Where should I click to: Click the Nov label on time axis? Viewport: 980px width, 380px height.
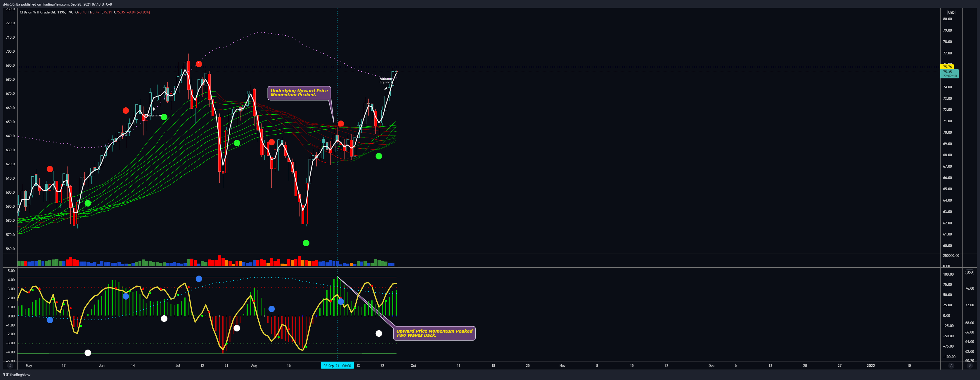pyautogui.click(x=562, y=366)
